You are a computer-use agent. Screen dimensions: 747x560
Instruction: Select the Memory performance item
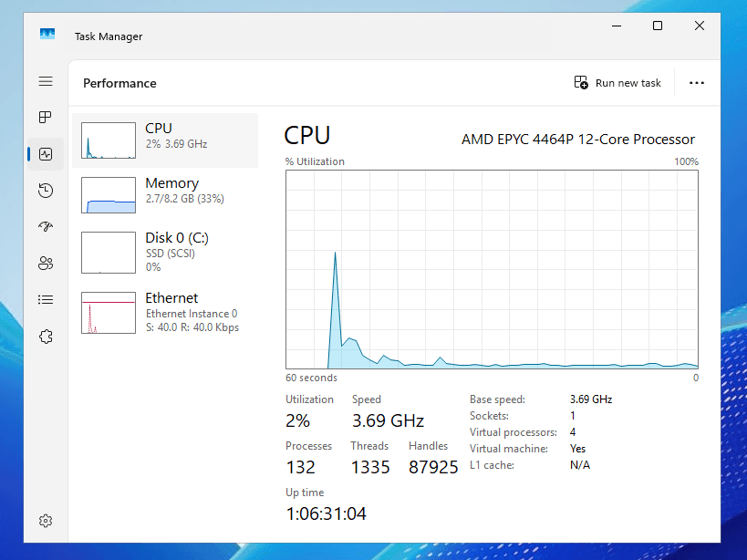(165, 195)
